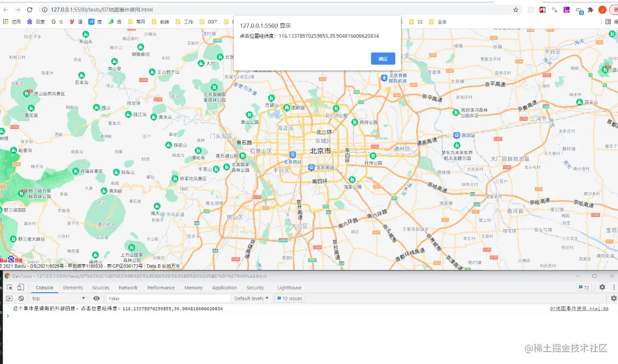Click the 燕郊站 station marker on map

[x=456, y=135]
